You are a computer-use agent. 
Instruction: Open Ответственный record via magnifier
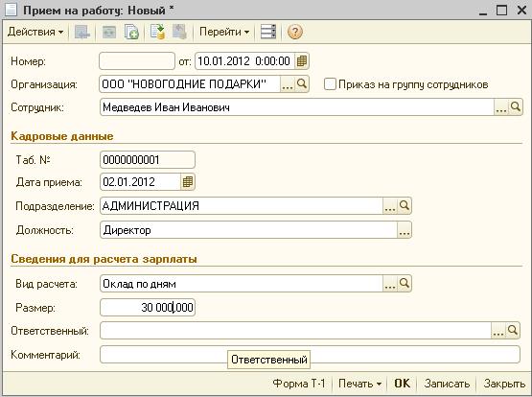513,330
